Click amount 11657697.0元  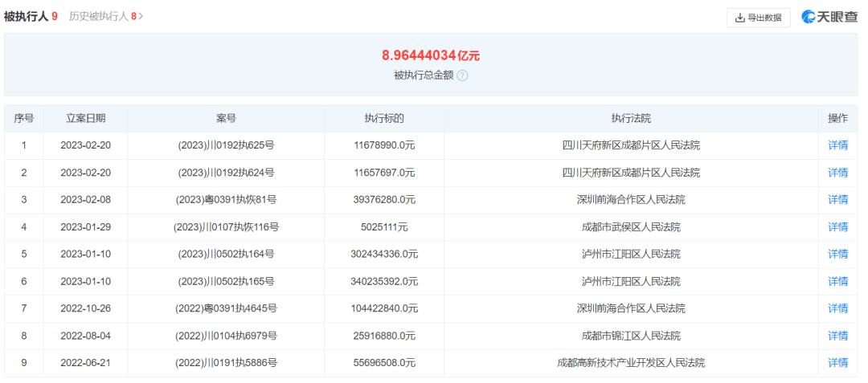[x=384, y=173]
